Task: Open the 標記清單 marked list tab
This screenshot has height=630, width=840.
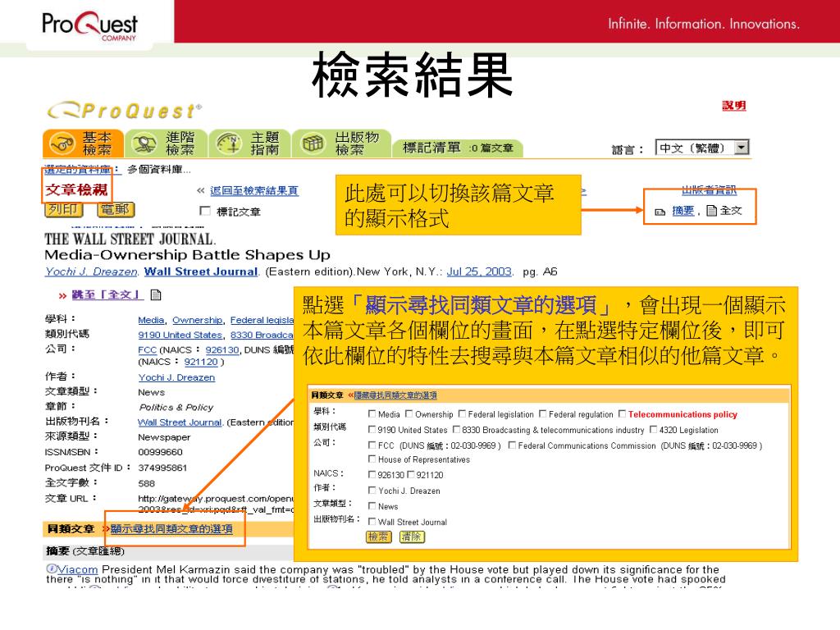Action: coord(458,148)
